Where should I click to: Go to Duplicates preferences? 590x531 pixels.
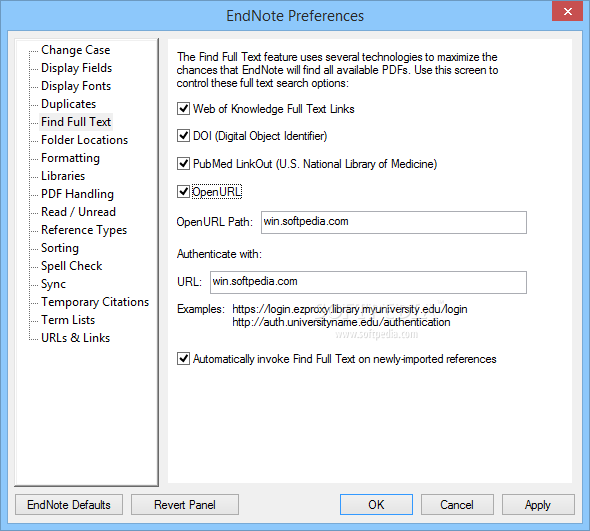68,104
